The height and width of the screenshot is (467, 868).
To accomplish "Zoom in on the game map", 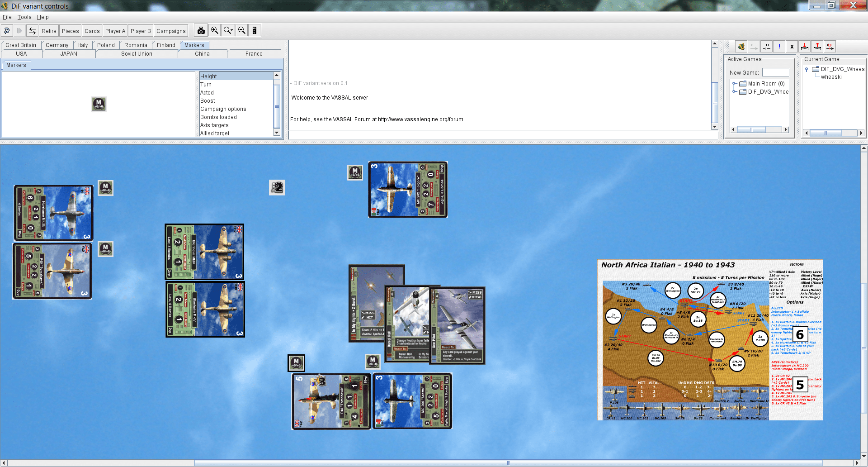I will (x=214, y=30).
